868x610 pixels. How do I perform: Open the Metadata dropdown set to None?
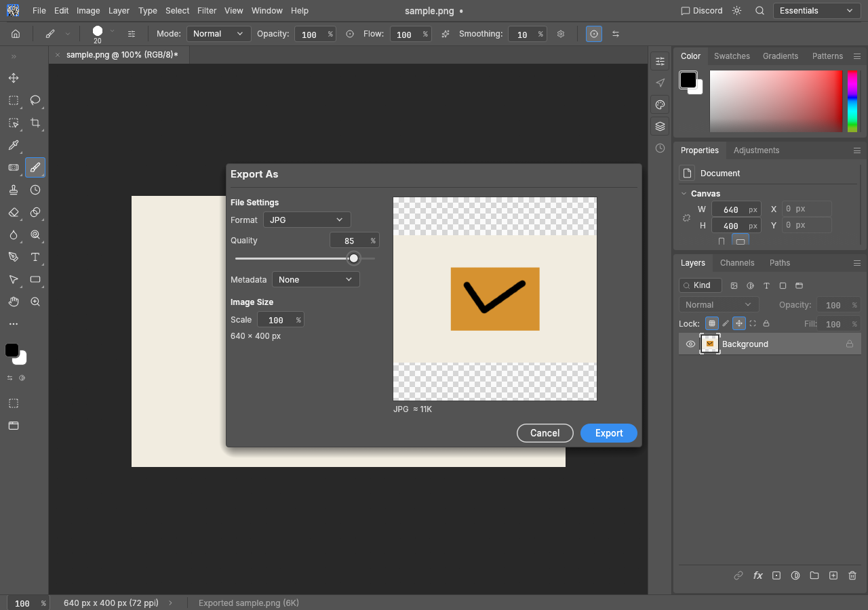tap(316, 279)
